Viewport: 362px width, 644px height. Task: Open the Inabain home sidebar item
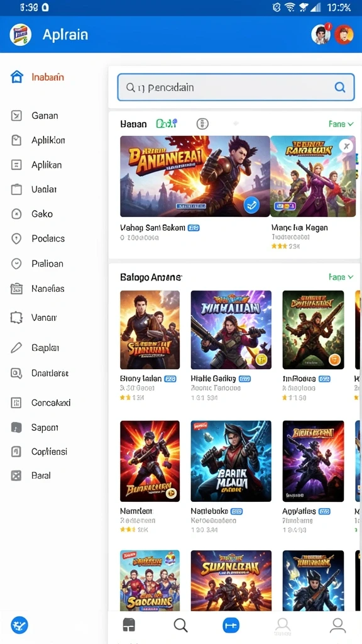tap(38, 77)
